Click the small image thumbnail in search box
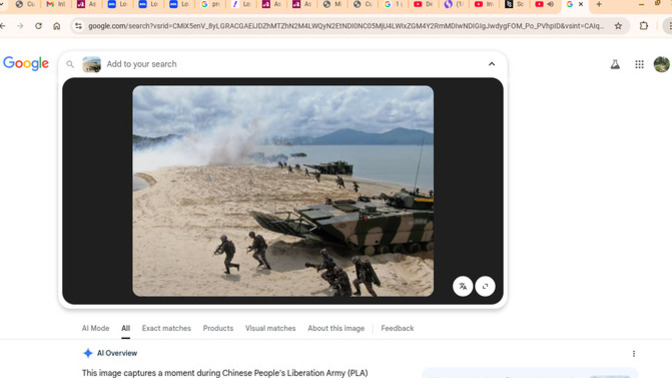The width and height of the screenshot is (672, 378). pyautogui.click(x=91, y=64)
